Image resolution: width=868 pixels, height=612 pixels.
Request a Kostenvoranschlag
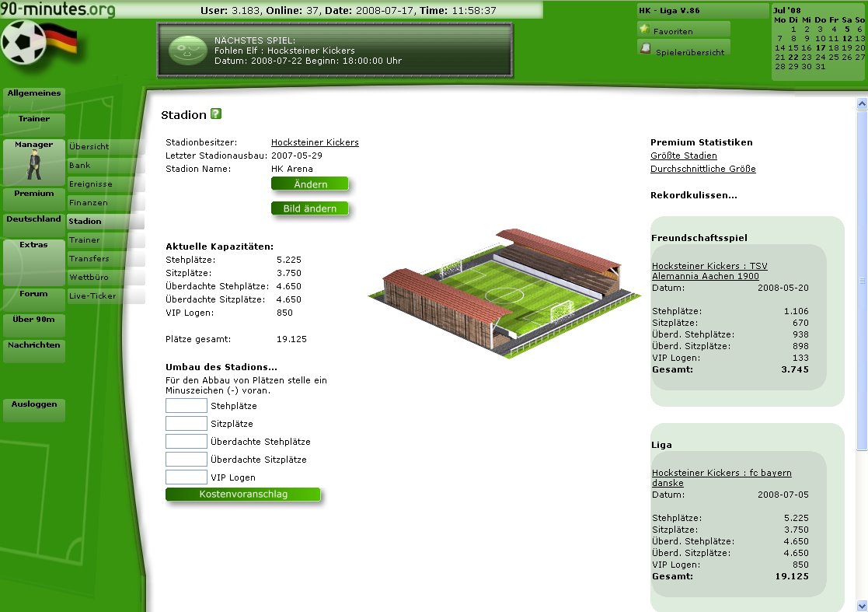[242, 494]
